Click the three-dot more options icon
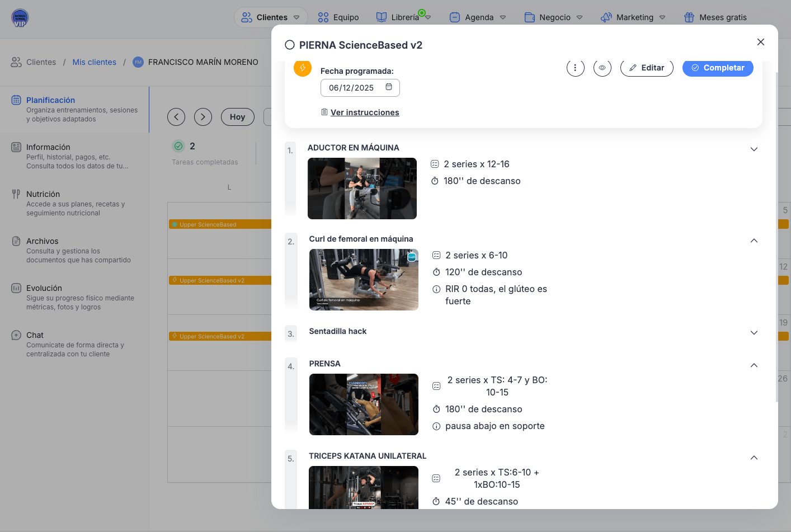This screenshot has height=532, width=791. 575,68
